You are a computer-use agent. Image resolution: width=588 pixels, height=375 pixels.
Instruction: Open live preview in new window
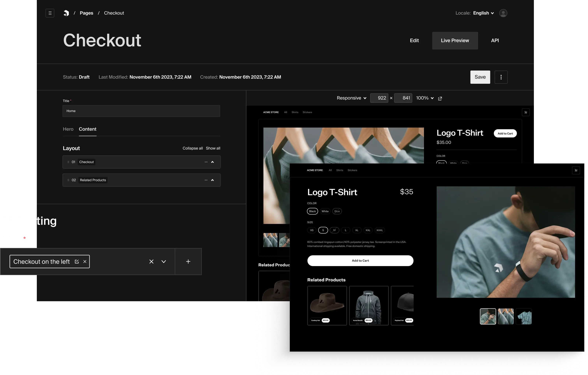[x=440, y=98]
